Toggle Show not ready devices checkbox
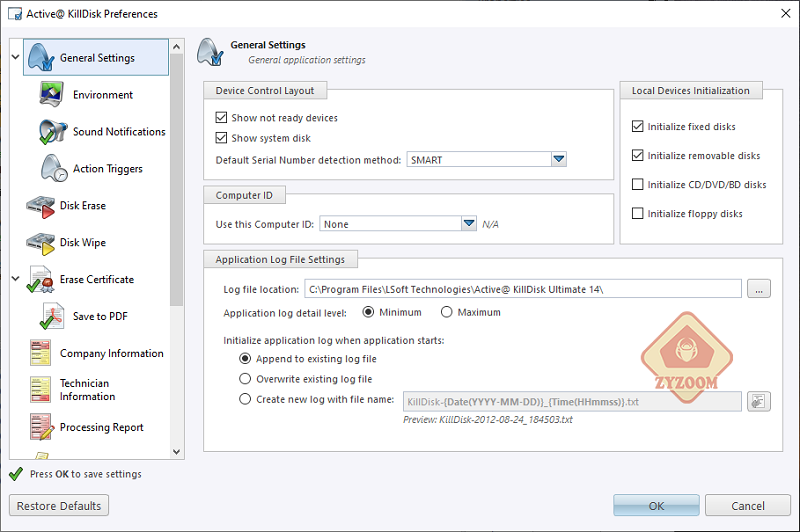 tap(221, 118)
